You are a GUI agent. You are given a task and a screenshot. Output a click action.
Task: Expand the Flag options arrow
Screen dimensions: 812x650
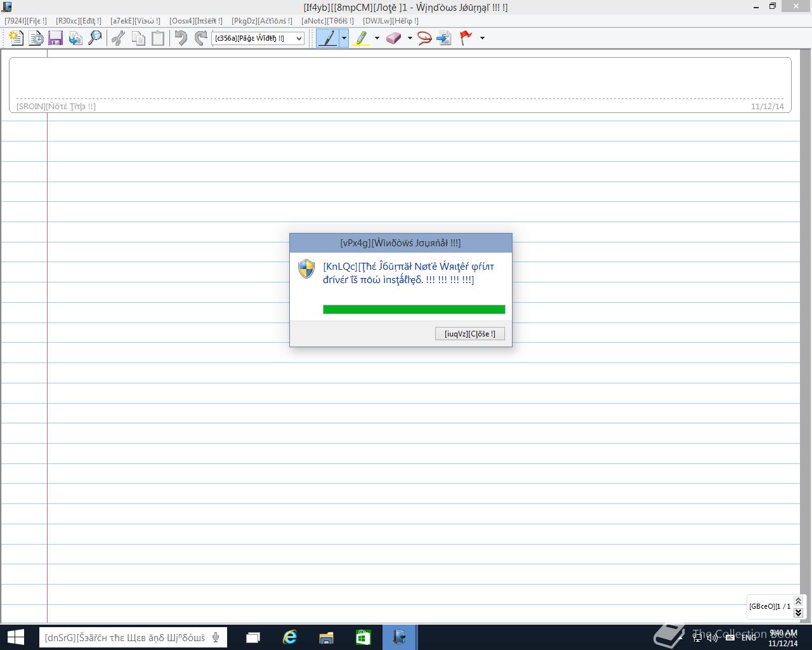(482, 38)
